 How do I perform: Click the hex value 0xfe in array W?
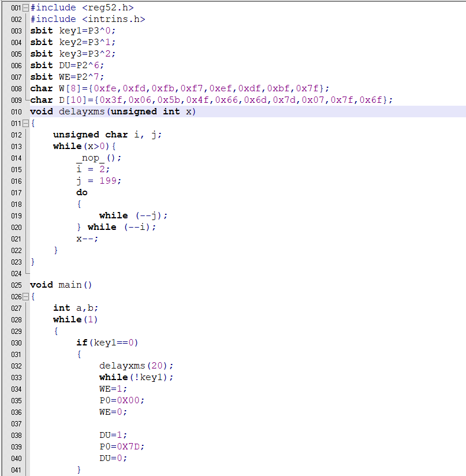[105, 88]
